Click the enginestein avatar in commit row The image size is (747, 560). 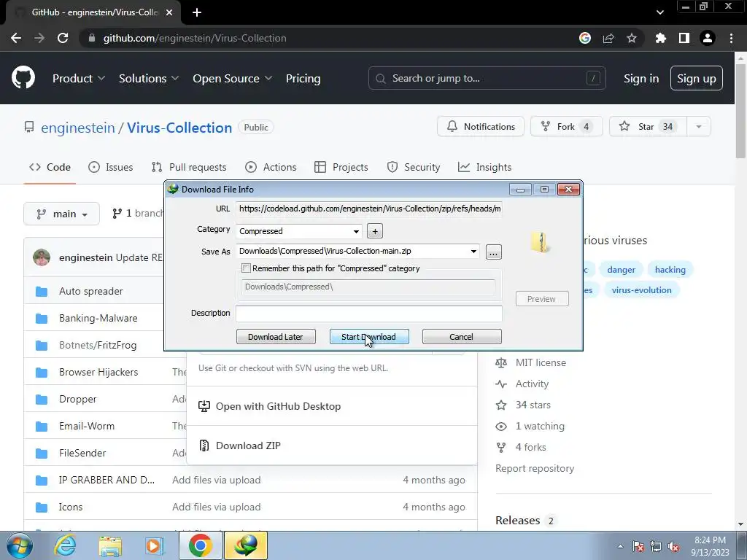click(x=42, y=257)
